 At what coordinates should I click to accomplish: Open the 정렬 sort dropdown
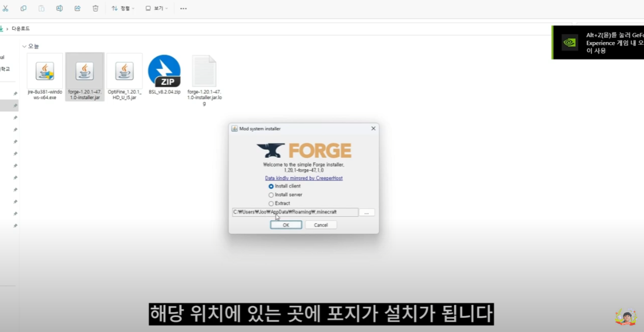point(123,8)
